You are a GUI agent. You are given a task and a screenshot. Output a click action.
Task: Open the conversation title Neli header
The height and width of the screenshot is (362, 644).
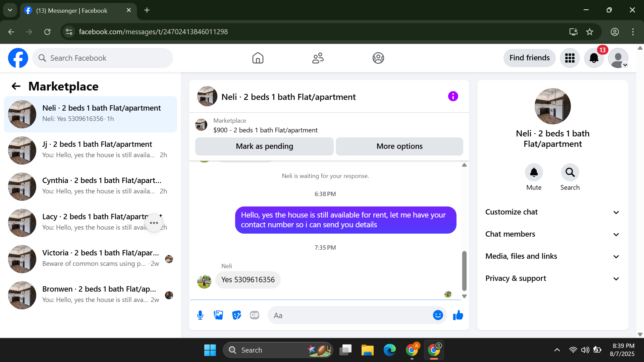coord(288,97)
